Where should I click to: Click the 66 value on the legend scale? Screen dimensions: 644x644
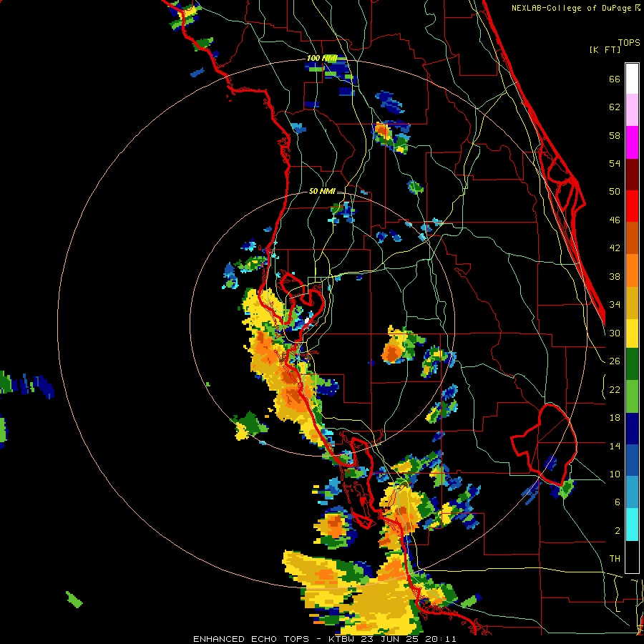click(615, 79)
